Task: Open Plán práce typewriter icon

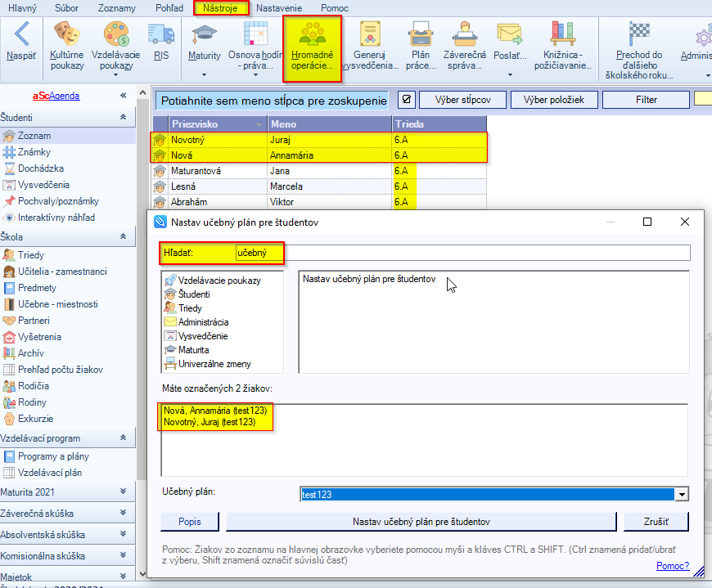Action: [x=421, y=34]
